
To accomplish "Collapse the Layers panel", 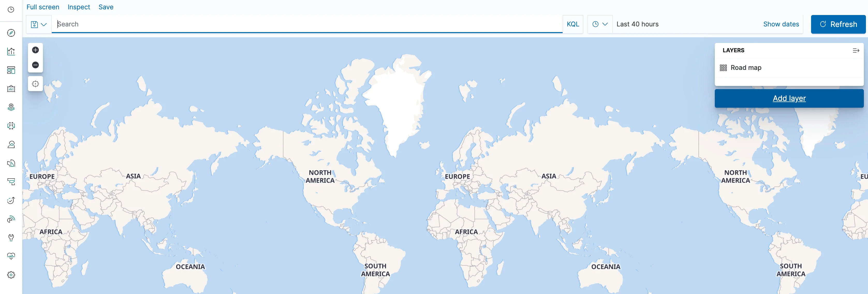I will [856, 50].
